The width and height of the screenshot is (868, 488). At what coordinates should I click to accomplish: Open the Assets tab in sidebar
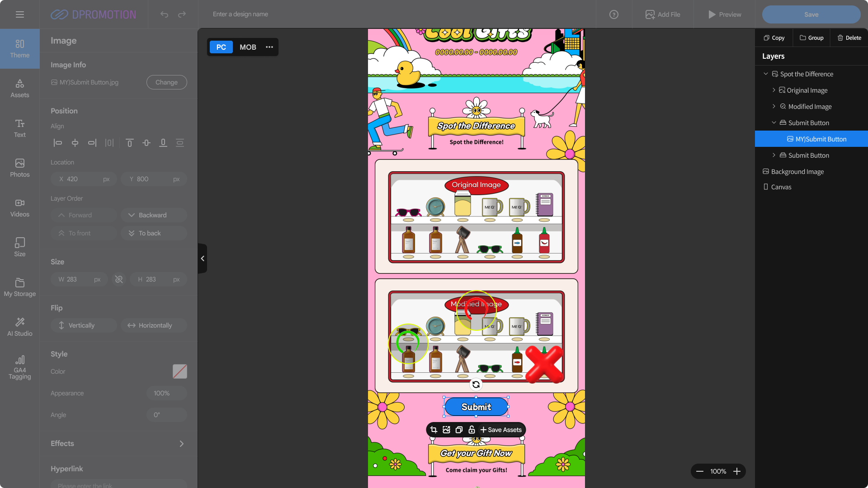20,89
